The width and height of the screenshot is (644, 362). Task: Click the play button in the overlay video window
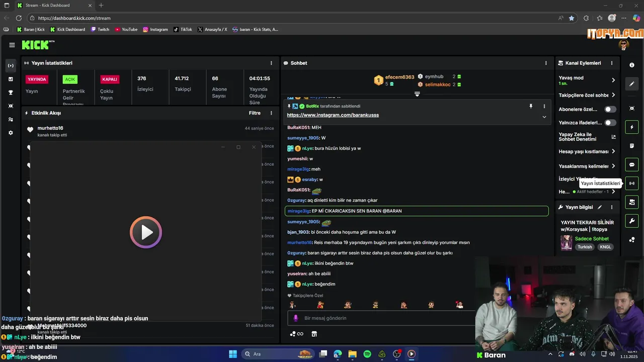click(x=146, y=232)
